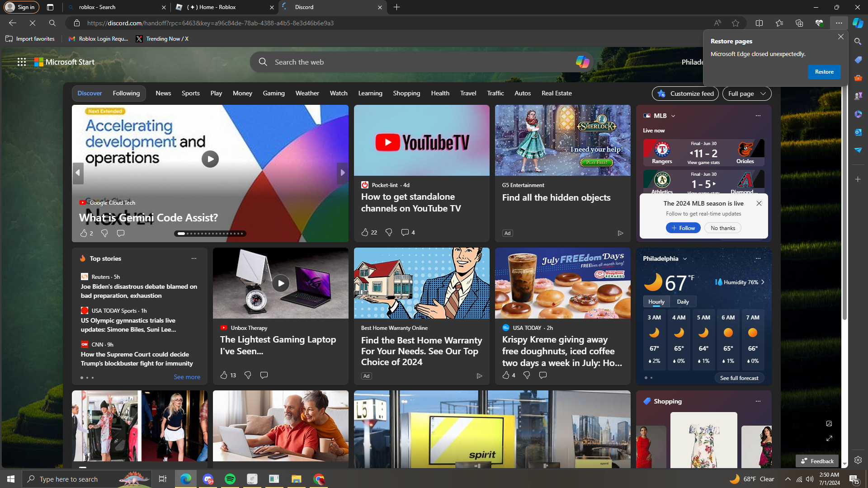Viewport: 868px width, 488px height.
Task: Dismiss the Restore pages popup
Action: point(840,37)
